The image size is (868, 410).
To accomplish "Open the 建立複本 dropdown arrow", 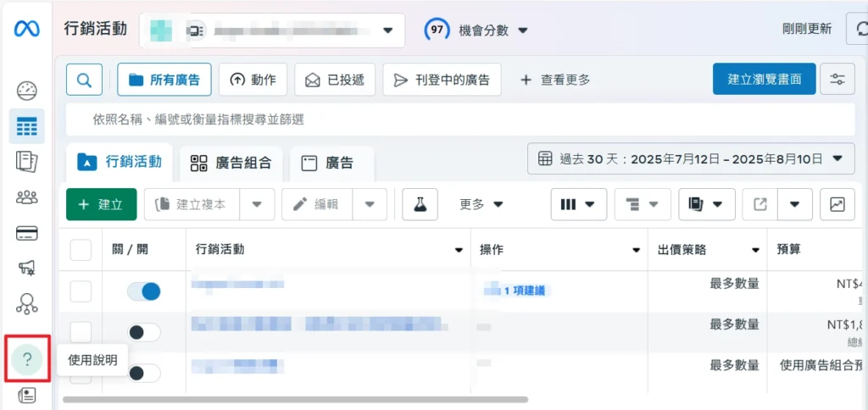I will pos(257,204).
